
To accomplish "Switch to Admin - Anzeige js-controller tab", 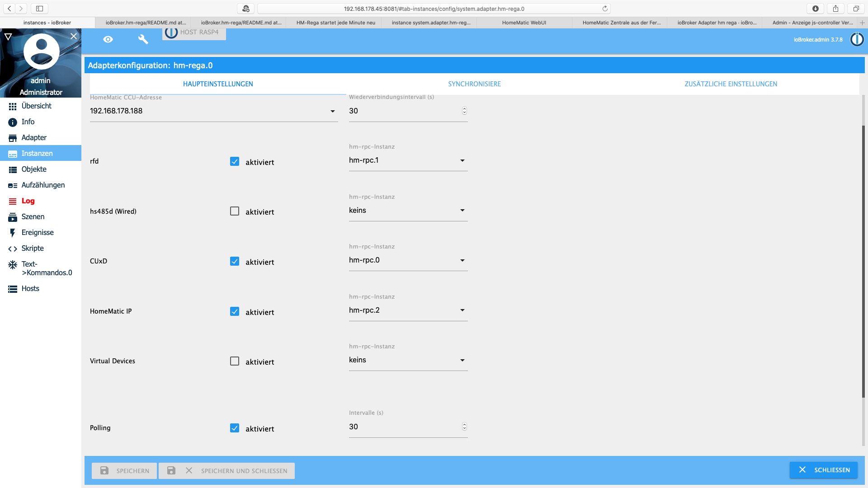I will coord(812,23).
